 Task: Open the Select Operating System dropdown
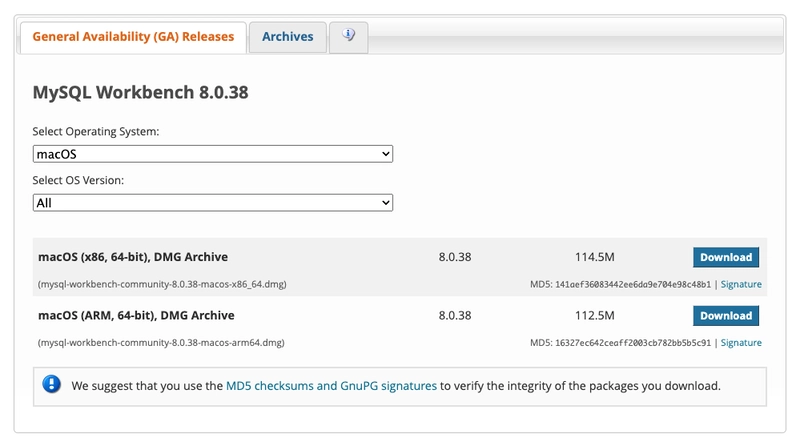(x=213, y=154)
